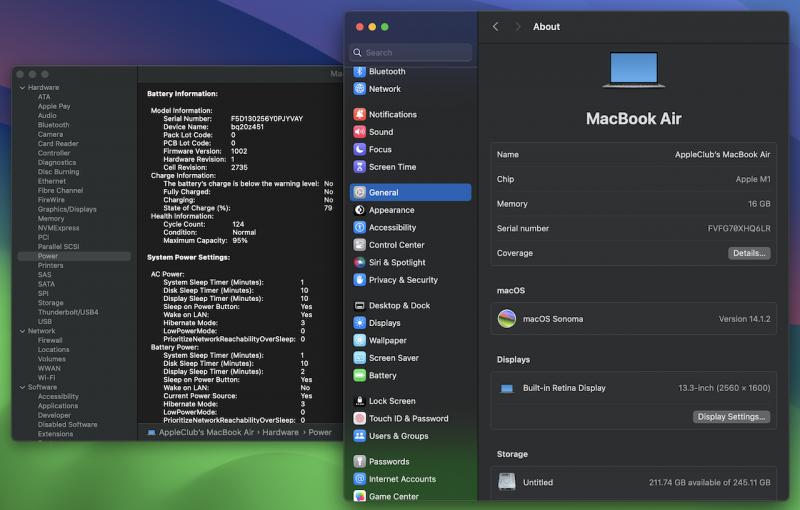
Task: Open the Bluetooth settings icon
Action: [360, 72]
